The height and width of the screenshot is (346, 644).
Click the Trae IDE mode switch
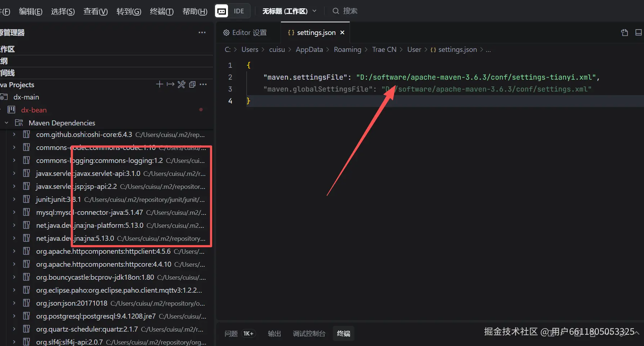coord(232,11)
